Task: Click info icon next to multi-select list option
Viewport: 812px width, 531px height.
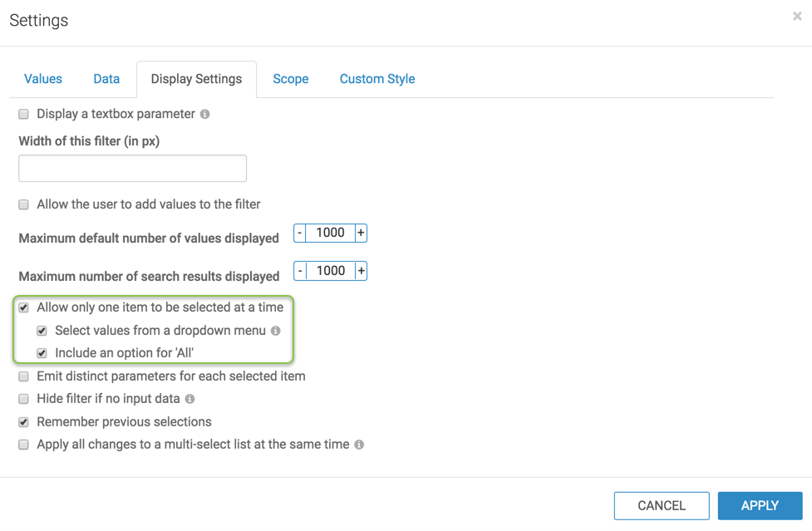Action: click(359, 445)
